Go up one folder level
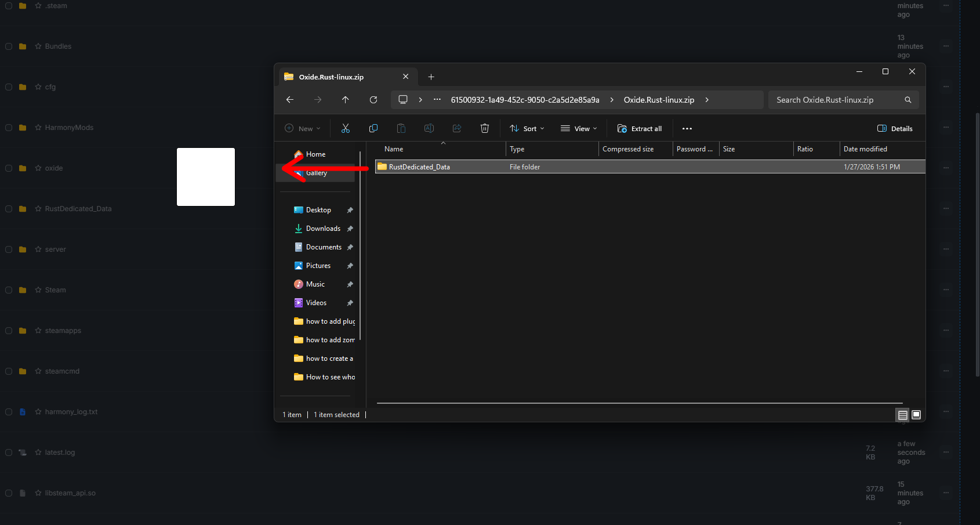Viewport: 980px width, 525px height. 346,100
